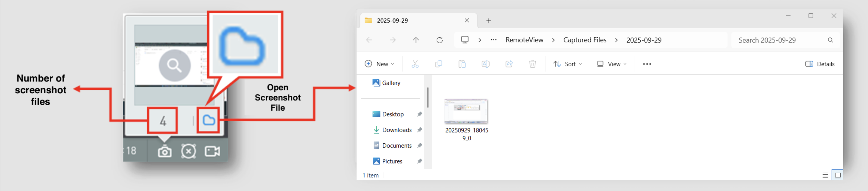Click the Refresh icon in File Explorer
The image size is (868, 191).
tap(439, 40)
